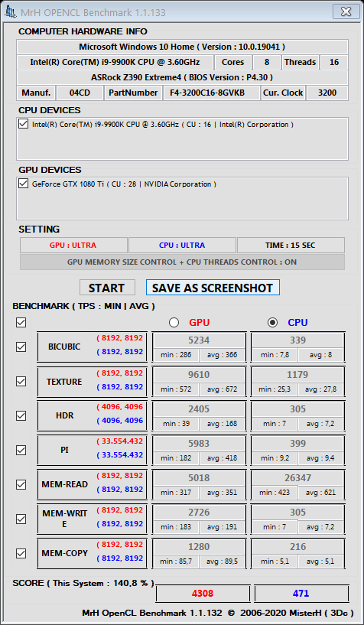Click the MEM-READ CPU score 26347
This screenshot has width=364, height=625.
[298, 477]
